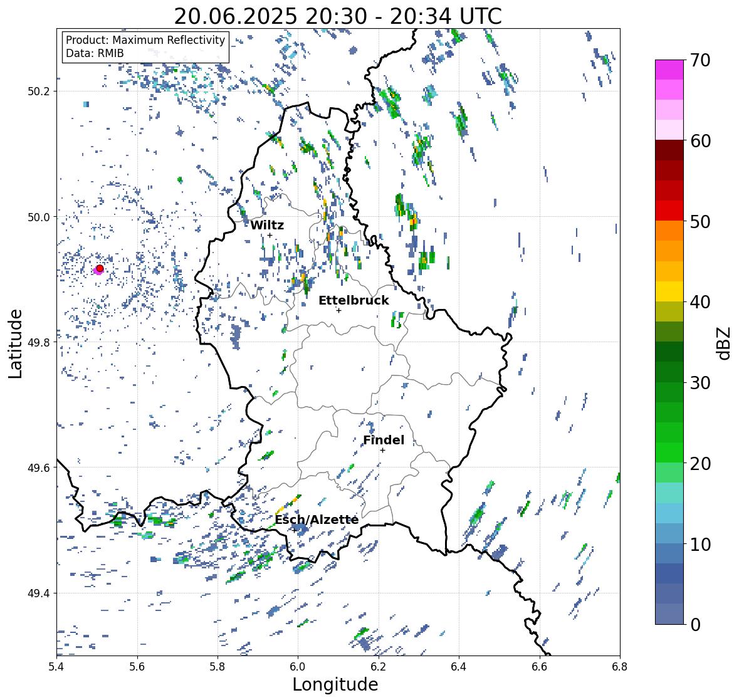The width and height of the screenshot is (739, 700).
Task: Click the Longitude axis label
Action: 335,684
